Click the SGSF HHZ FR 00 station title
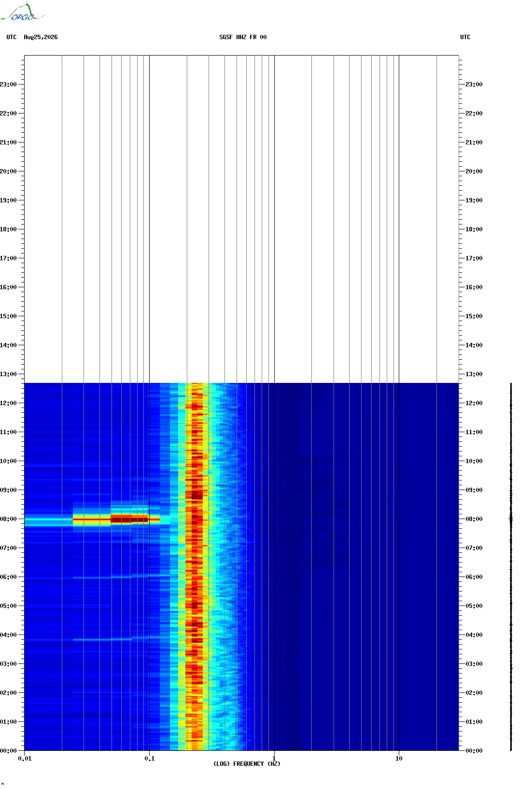Screen dimensions: 532x789 click(243, 37)
